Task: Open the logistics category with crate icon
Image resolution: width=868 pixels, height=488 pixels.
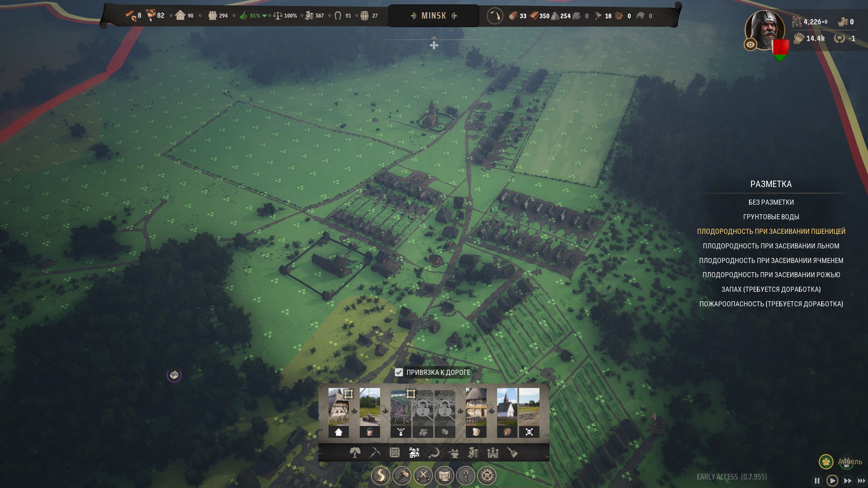Action: 394,452
